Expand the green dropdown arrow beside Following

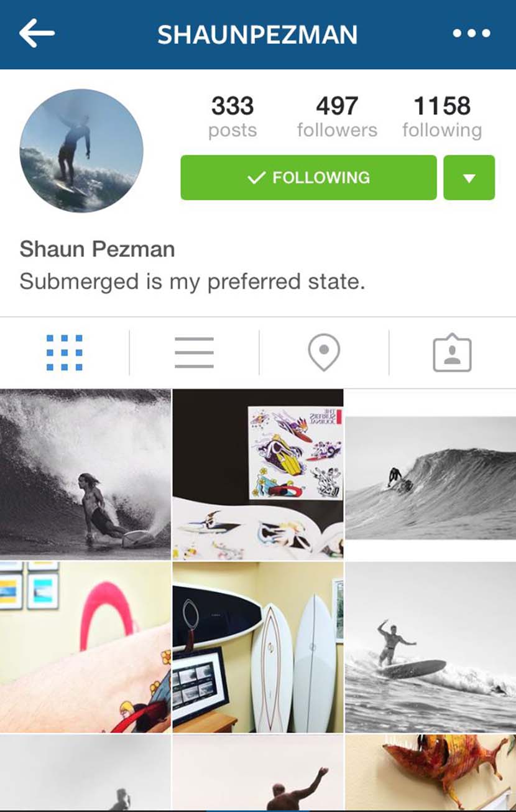point(469,178)
